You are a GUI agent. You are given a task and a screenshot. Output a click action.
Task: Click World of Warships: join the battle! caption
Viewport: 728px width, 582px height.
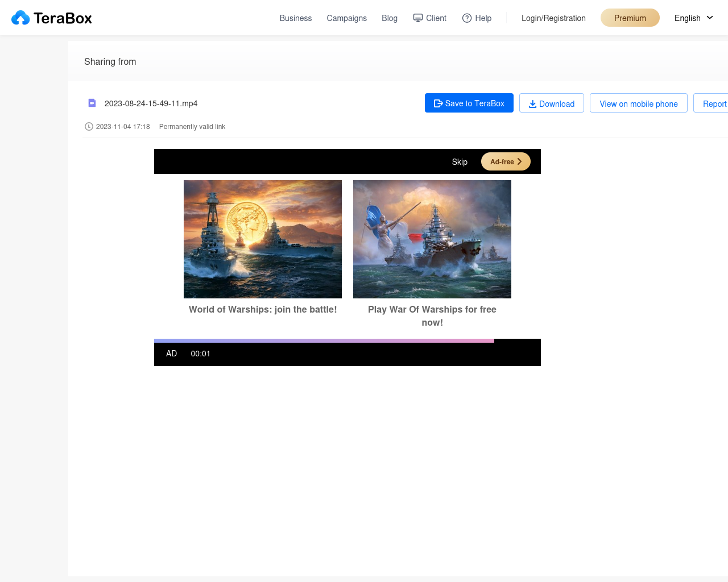263,309
